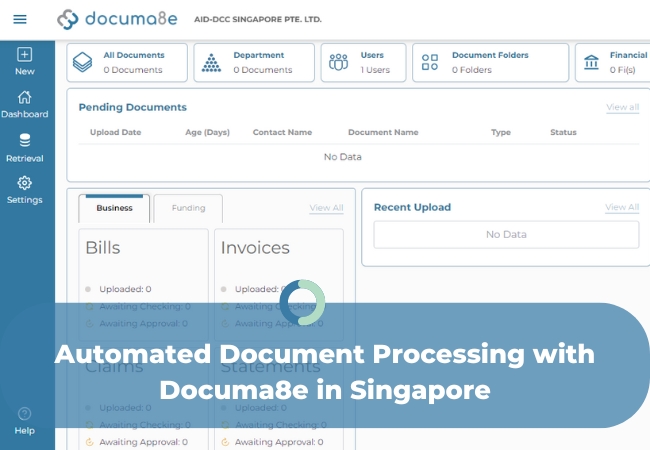Screen dimensions: 650x450
Task: Open the Invoices card
Action: 279,284
